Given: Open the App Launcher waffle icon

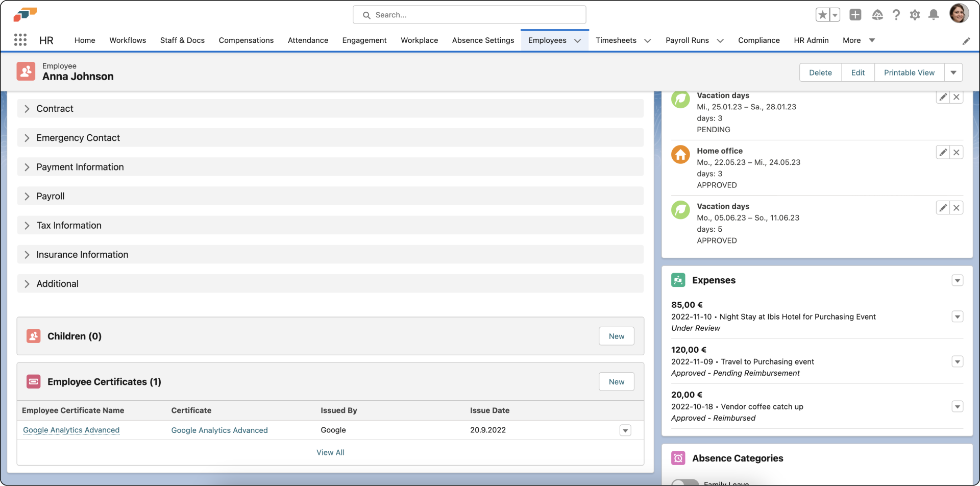Looking at the screenshot, I should 20,40.
